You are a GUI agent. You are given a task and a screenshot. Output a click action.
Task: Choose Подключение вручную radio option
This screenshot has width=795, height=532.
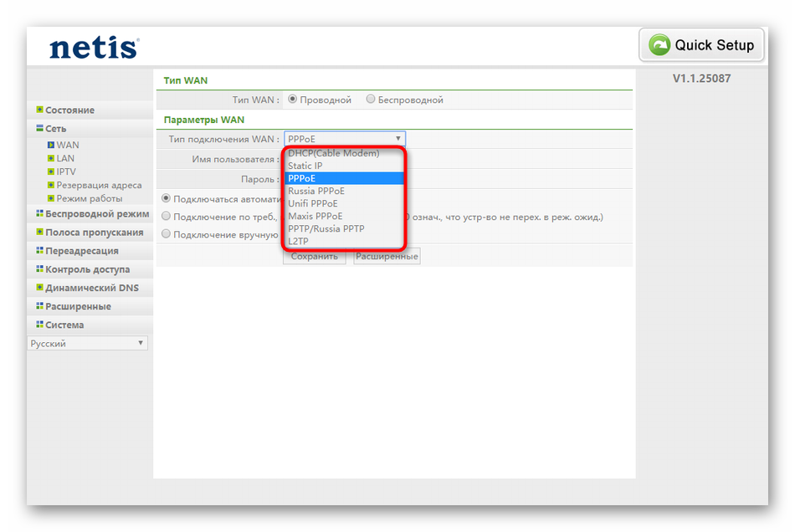[166, 234]
